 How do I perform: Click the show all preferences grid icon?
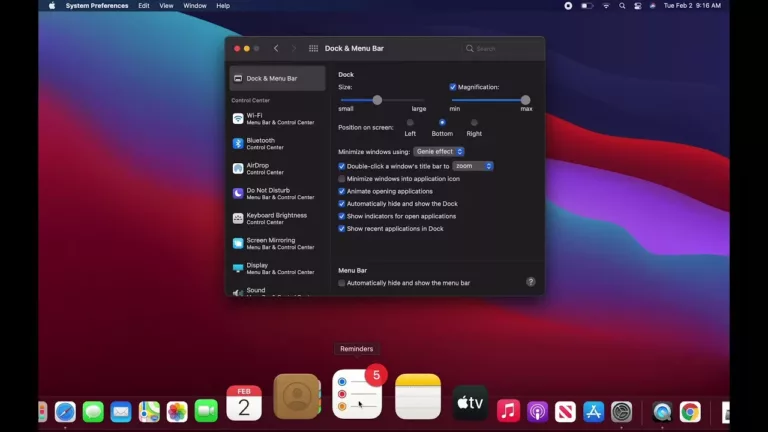coord(313,48)
